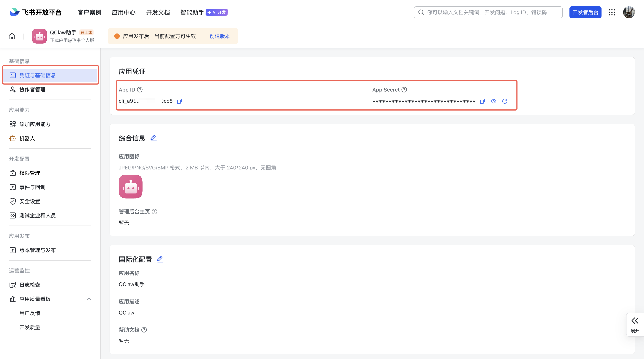Show App ID help tooltip icon
This screenshot has height=359, width=644.
tap(140, 90)
